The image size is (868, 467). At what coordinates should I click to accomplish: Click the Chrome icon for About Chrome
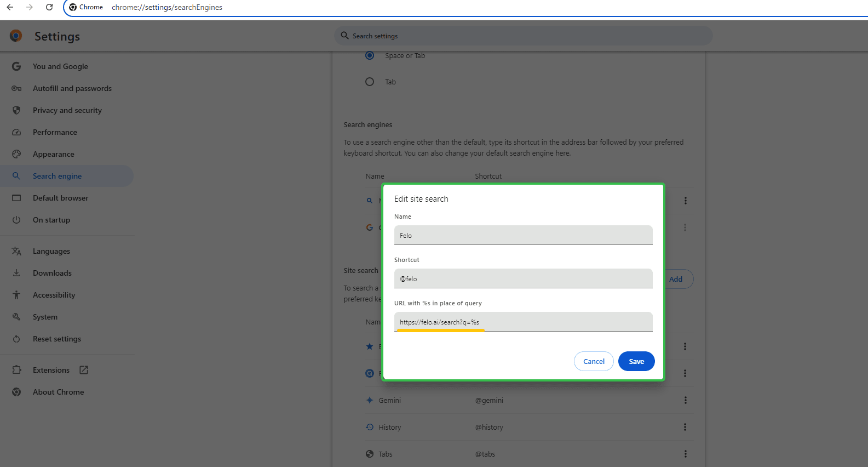tap(16, 392)
